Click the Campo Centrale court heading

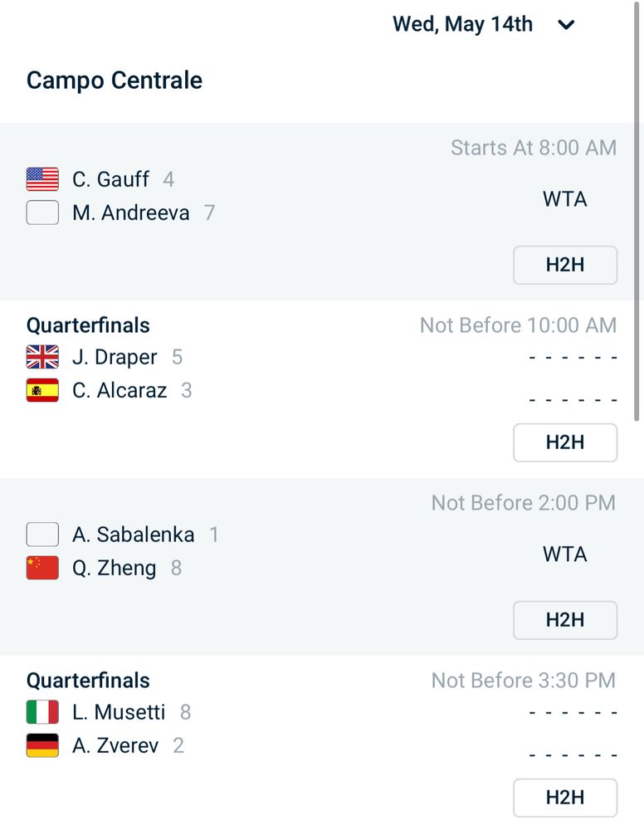tap(115, 81)
